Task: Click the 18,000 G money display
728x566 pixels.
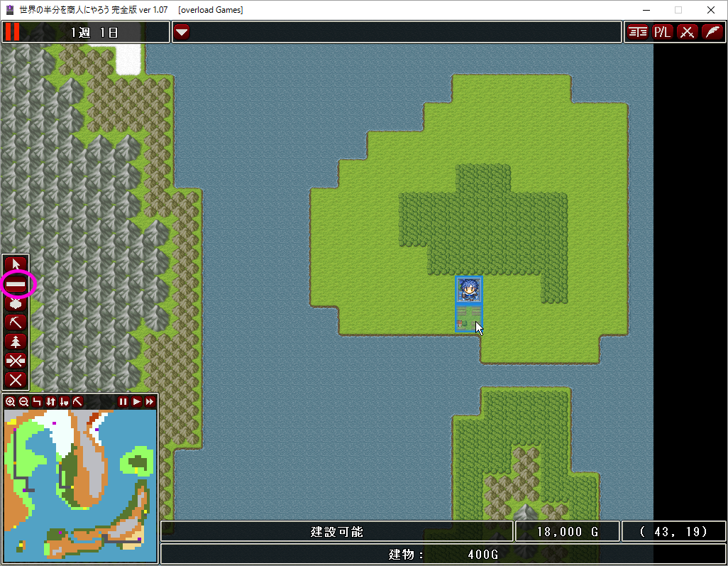Action: coord(568,532)
